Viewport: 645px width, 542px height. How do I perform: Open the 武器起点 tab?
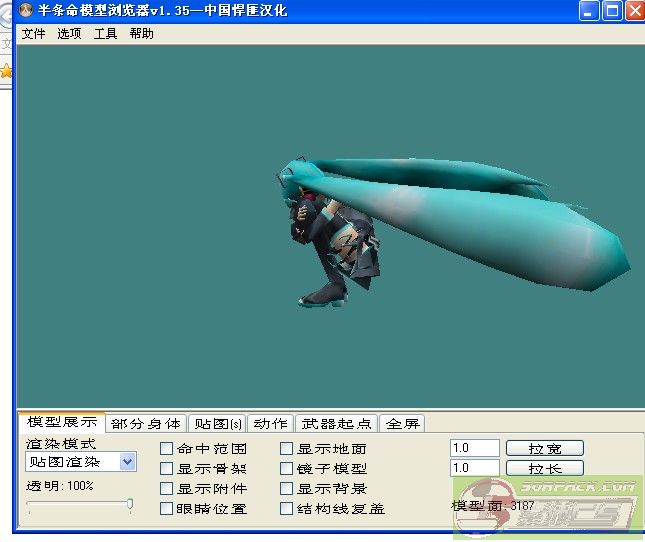coord(337,424)
